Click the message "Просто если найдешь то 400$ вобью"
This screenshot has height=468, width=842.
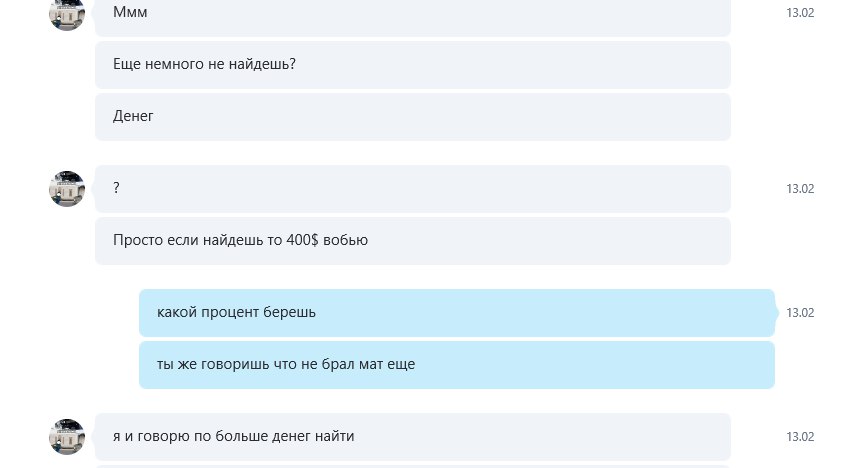[x=412, y=241]
